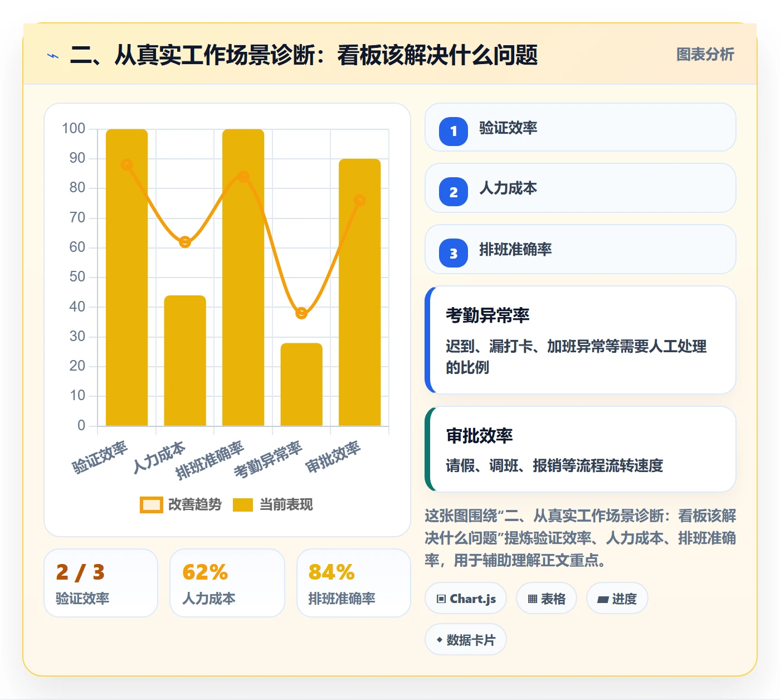The width and height of the screenshot is (780, 700).
Task: Select the 表格 tag
Action: pyautogui.click(x=547, y=599)
